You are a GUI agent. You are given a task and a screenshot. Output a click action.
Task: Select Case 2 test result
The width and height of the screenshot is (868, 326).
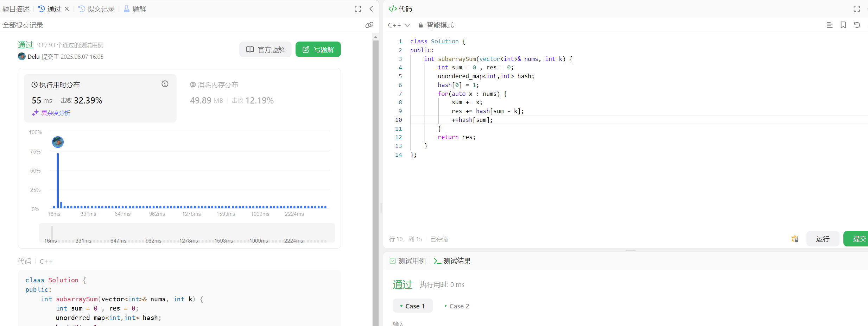pyautogui.click(x=456, y=306)
